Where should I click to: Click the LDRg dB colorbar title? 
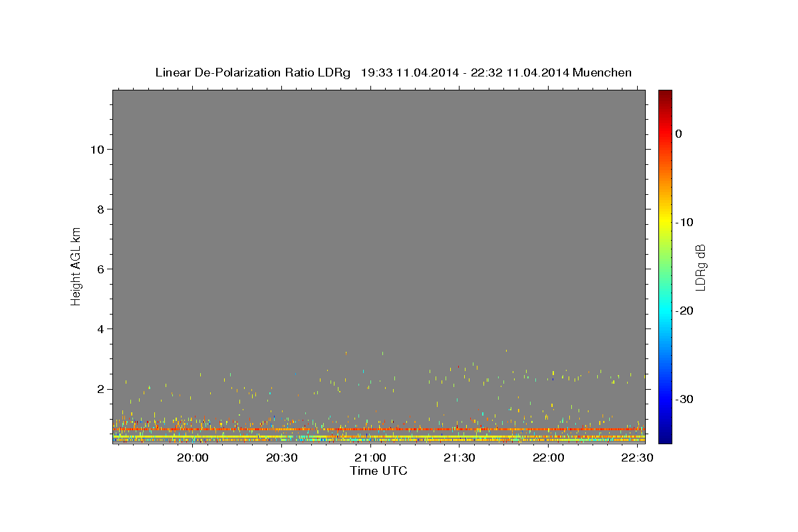(x=700, y=267)
